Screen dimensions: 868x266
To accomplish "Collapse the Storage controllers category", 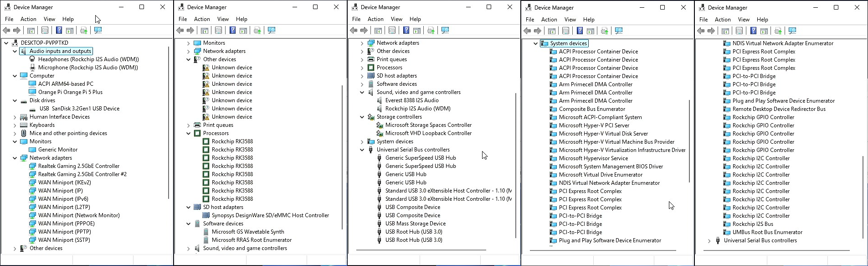I will pos(362,117).
